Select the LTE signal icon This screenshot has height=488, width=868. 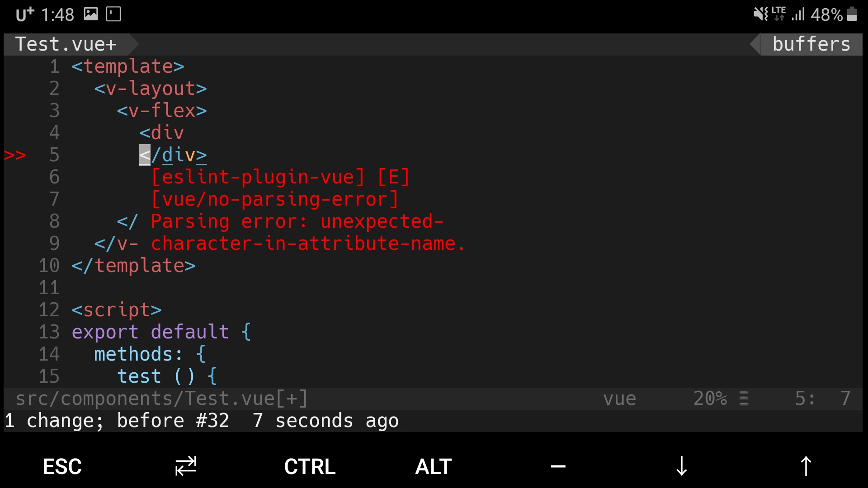click(x=773, y=13)
